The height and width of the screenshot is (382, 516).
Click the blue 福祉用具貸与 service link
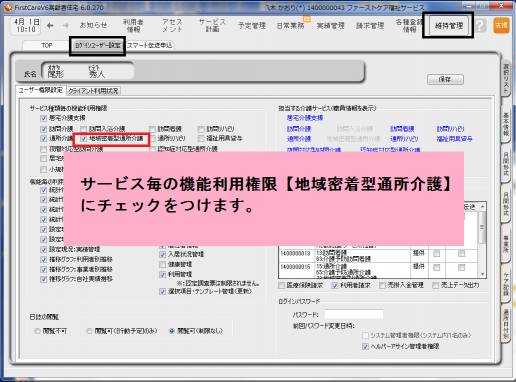coord(454,139)
